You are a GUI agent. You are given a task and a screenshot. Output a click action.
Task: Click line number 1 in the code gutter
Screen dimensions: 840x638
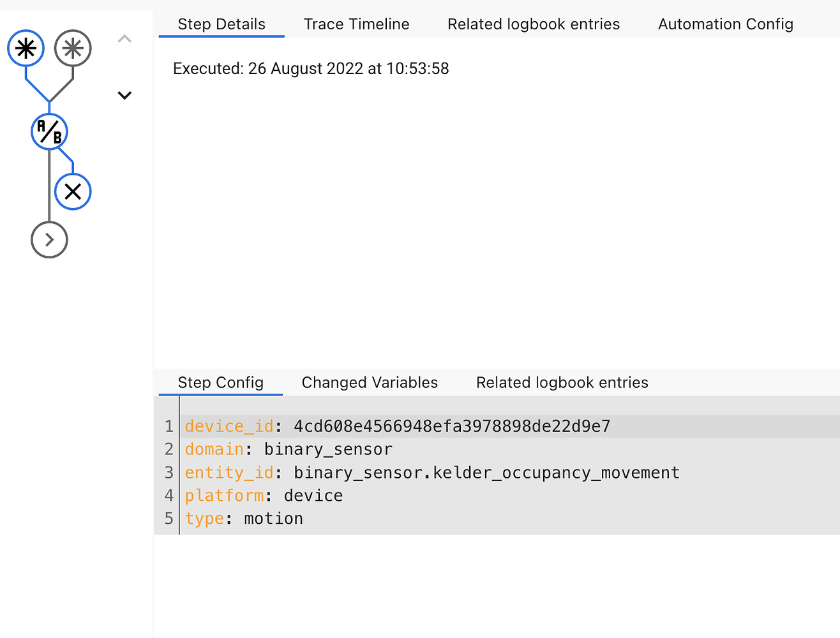coord(168,426)
